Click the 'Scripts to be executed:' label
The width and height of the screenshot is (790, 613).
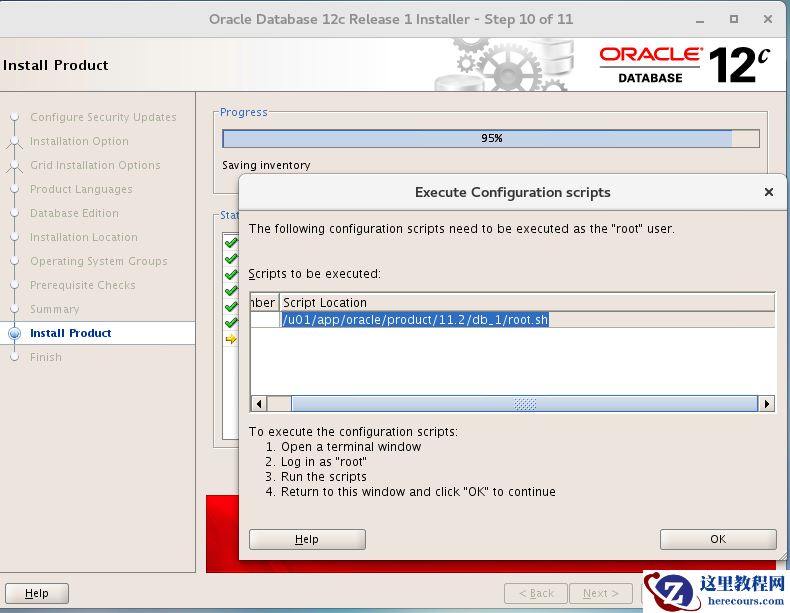(x=315, y=274)
